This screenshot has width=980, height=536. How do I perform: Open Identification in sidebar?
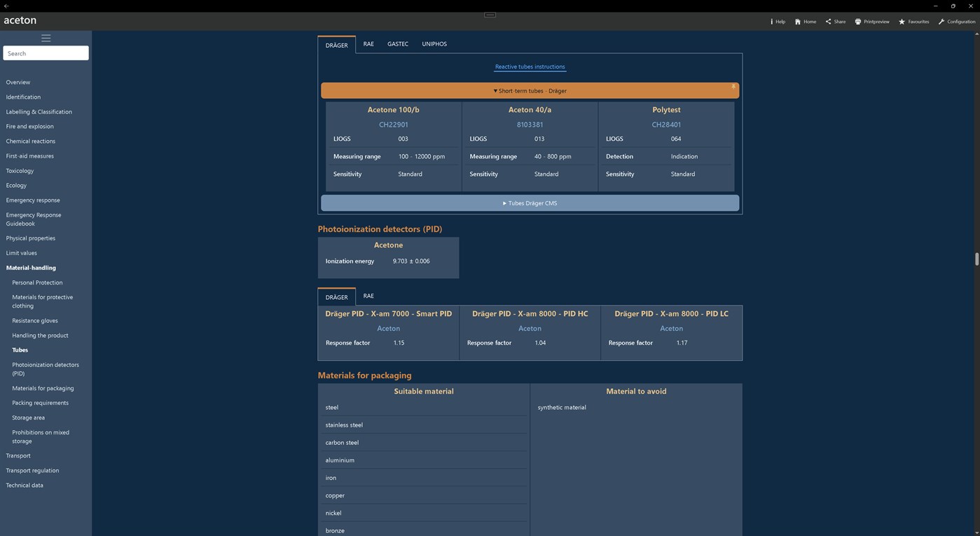tap(23, 97)
